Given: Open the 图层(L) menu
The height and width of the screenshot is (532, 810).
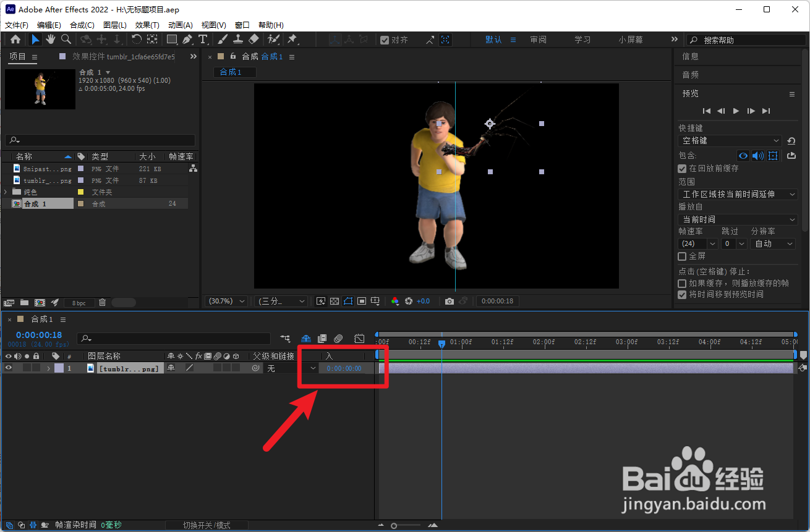Looking at the screenshot, I should pos(114,25).
